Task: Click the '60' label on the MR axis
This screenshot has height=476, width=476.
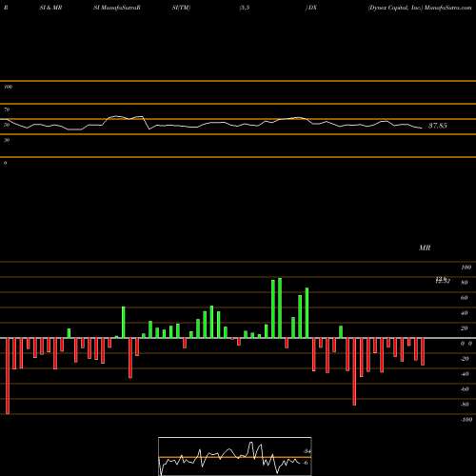Action: tap(465, 298)
